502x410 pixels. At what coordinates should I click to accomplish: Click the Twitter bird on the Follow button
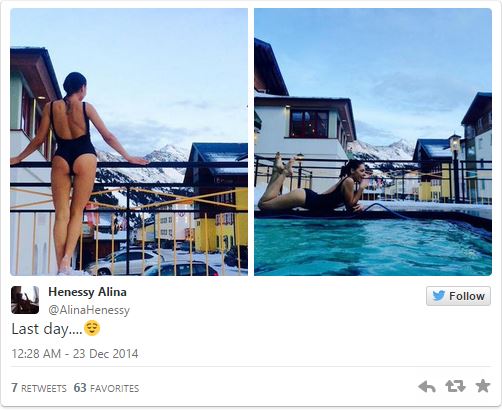[x=439, y=296]
